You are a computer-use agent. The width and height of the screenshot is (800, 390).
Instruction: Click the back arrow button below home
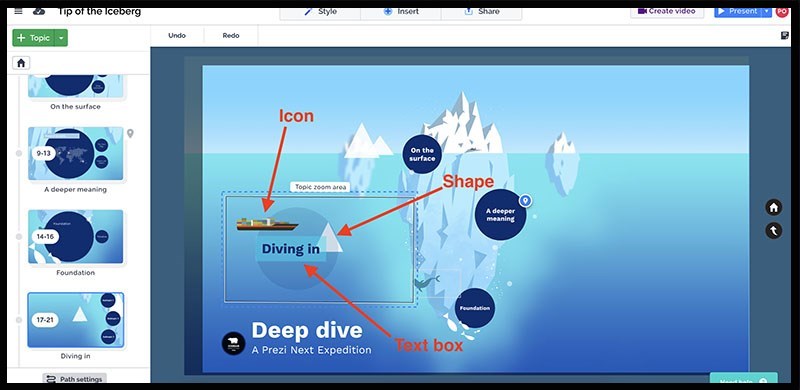(x=774, y=231)
